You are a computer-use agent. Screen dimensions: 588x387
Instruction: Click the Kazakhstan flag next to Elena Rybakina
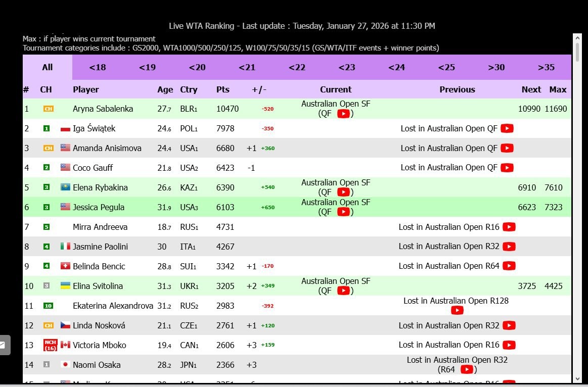point(65,187)
